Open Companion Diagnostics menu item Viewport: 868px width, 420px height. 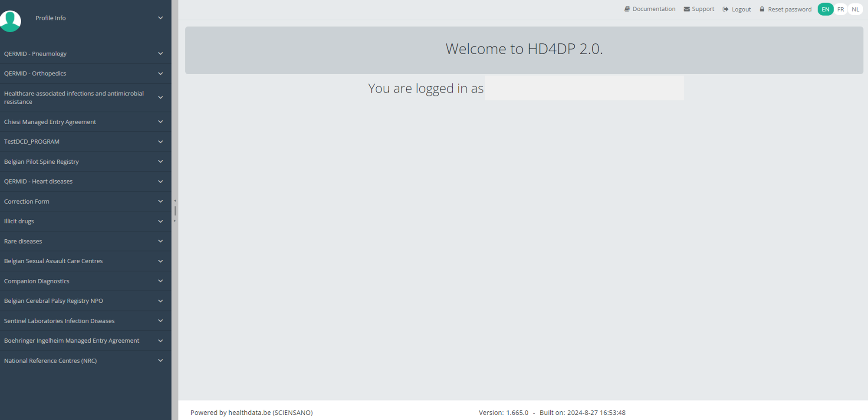pyautogui.click(x=37, y=281)
